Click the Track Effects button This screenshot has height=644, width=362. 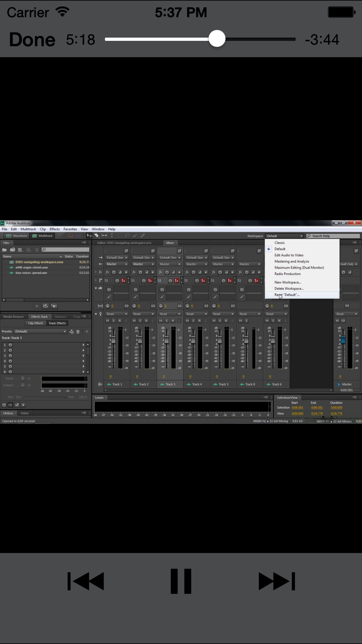[x=57, y=323]
